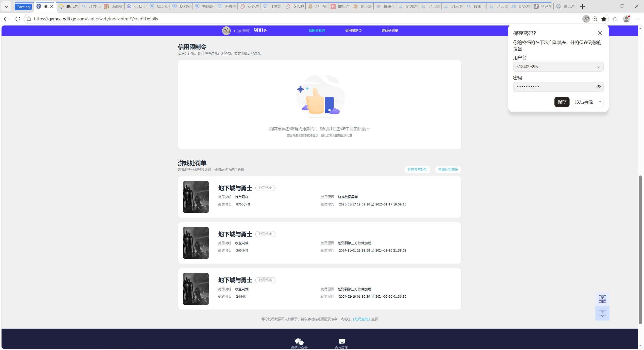644x350 pixels.
Task: Click the user avatar in the header
Action: [226, 30]
